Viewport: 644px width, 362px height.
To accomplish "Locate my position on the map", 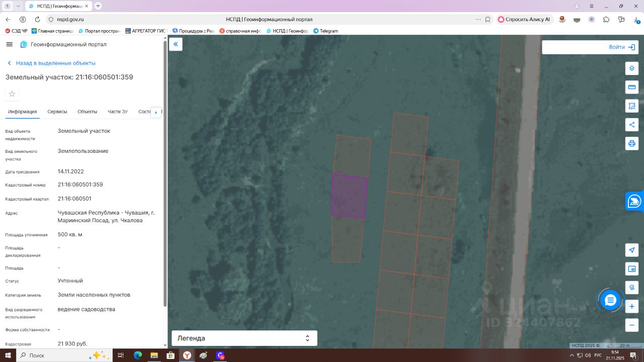I will click(x=632, y=250).
